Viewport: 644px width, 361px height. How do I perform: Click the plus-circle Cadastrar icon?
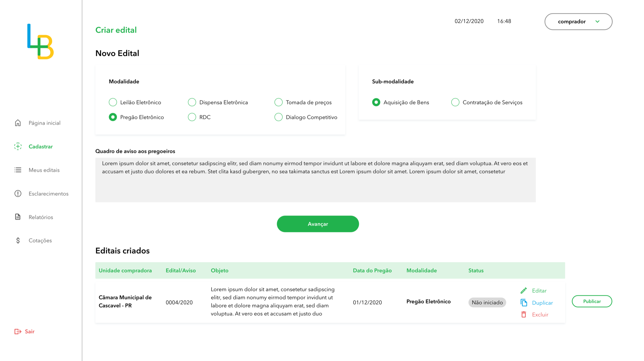tap(18, 146)
